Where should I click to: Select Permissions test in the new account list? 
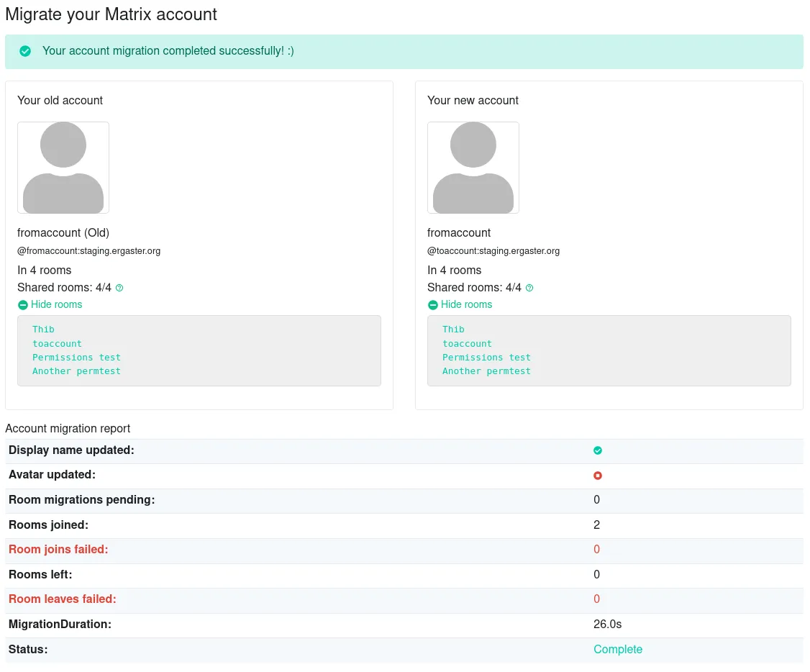pyautogui.click(x=486, y=357)
